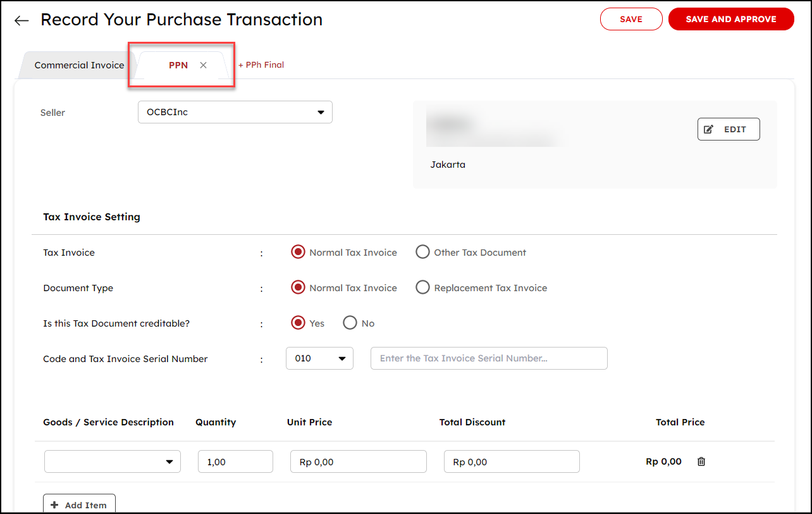The image size is (812, 514).
Task: Click the Save and Approve button
Action: point(730,19)
